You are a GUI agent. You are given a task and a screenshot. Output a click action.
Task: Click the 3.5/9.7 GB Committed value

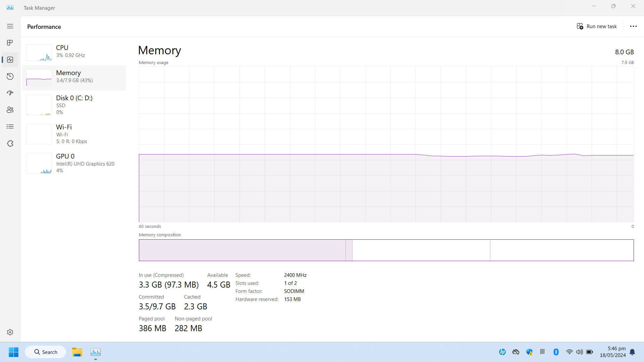[157, 307]
